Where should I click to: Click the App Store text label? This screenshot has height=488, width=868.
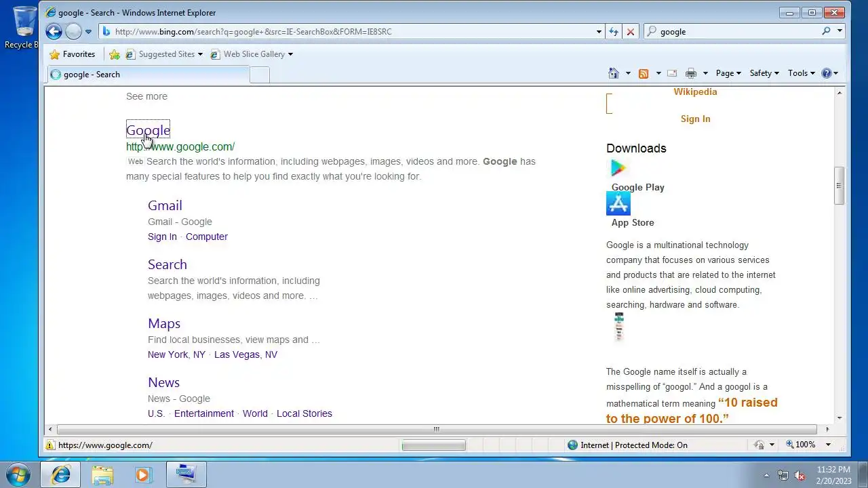pos(633,222)
